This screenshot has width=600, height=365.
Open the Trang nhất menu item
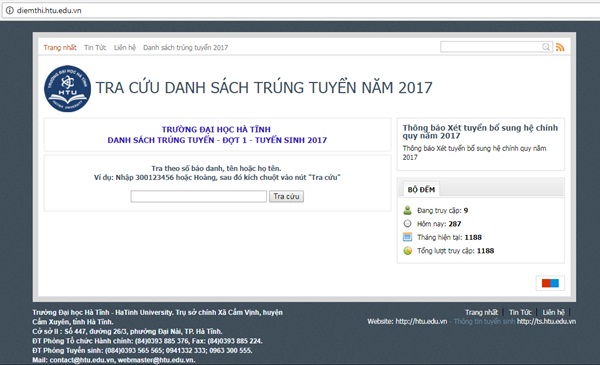point(60,47)
